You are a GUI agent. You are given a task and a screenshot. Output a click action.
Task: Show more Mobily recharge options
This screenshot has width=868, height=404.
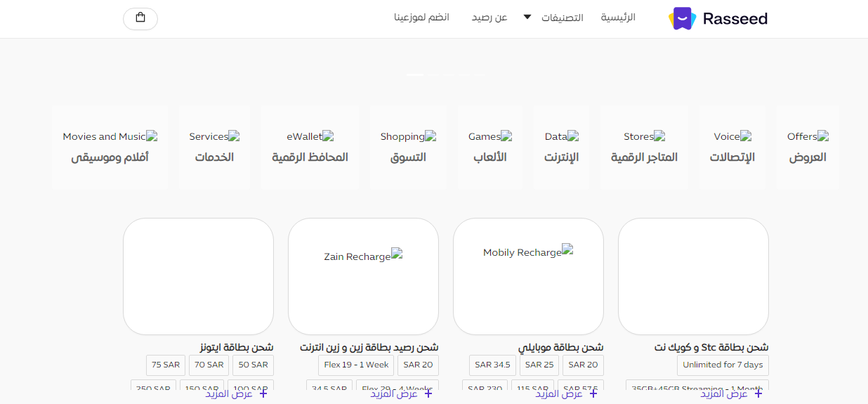[x=566, y=394]
